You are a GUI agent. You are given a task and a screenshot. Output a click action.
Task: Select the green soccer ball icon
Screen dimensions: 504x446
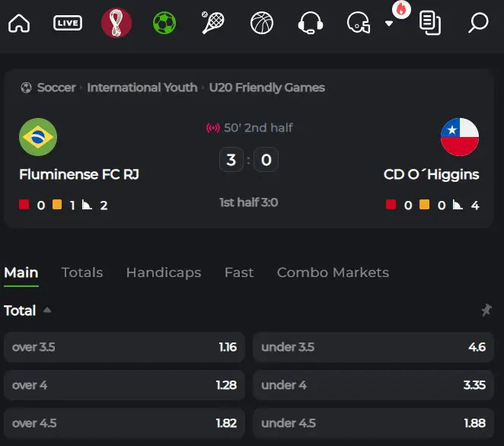coord(164,23)
